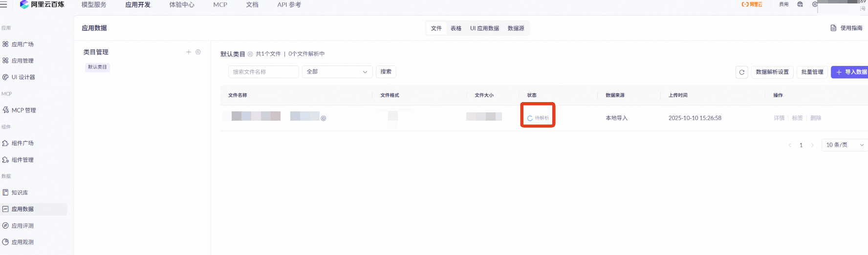Add a new category with plus icon

pyautogui.click(x=189, y=52)
